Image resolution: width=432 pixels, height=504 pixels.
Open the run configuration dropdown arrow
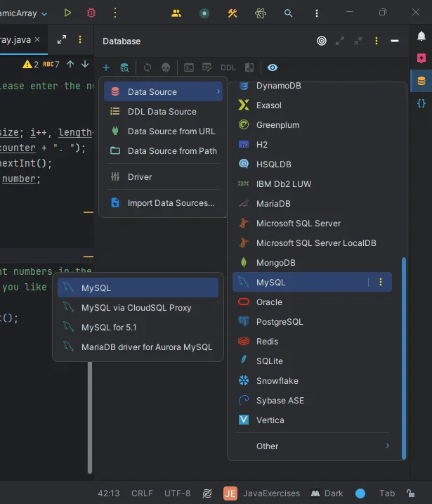45,14
